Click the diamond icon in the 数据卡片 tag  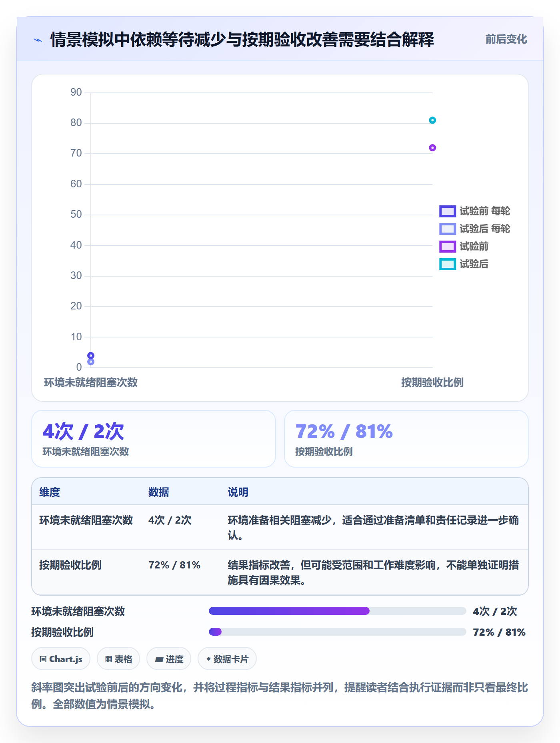(x=208, y=659)
